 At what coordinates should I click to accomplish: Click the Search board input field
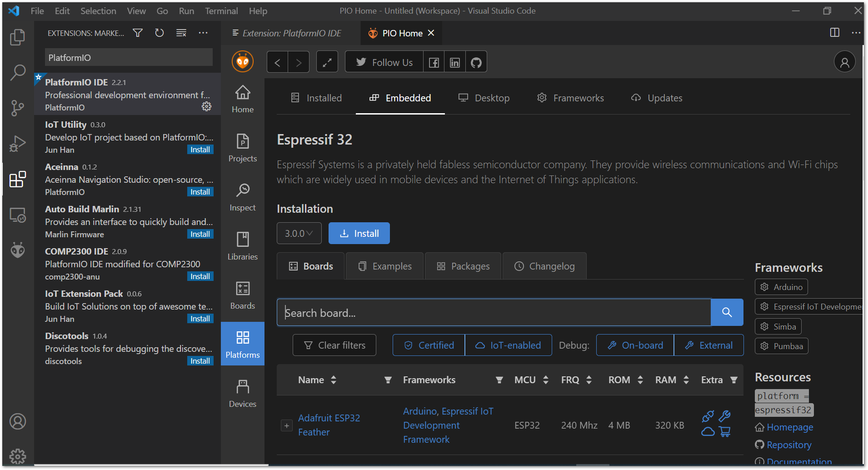coord(494,312)
